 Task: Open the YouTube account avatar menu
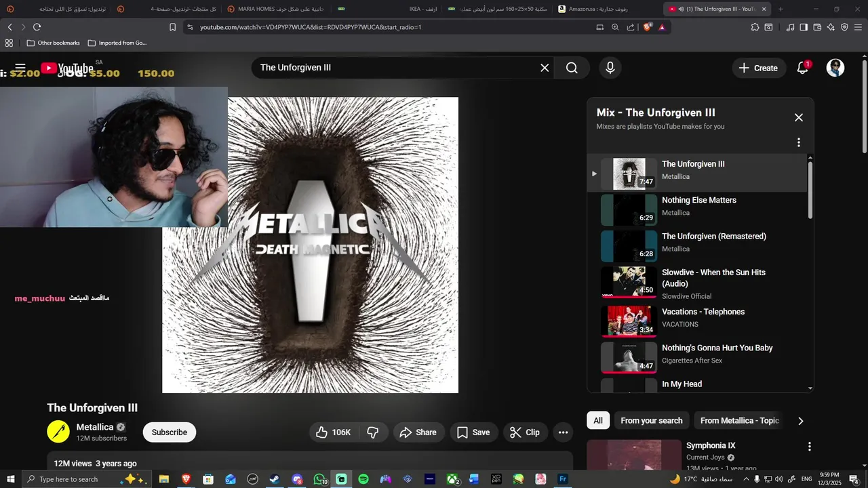835,68
